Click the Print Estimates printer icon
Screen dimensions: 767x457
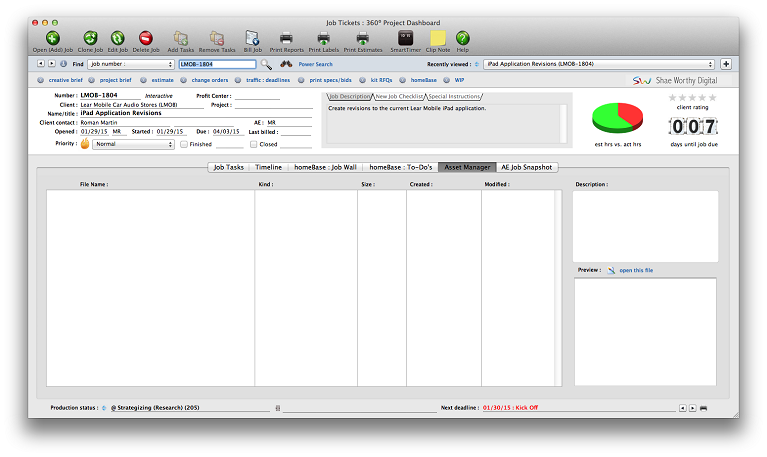[x=362, y=38]
